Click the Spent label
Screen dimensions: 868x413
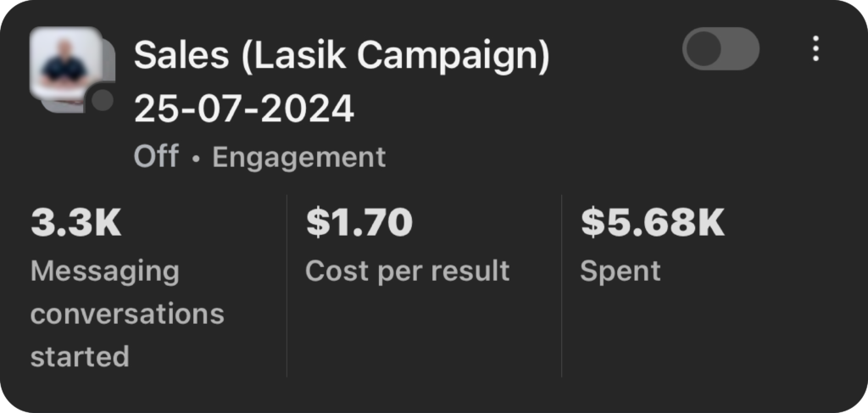coord(620,271)
